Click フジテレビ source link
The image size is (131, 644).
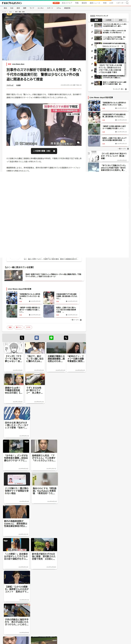pos(10,85)
